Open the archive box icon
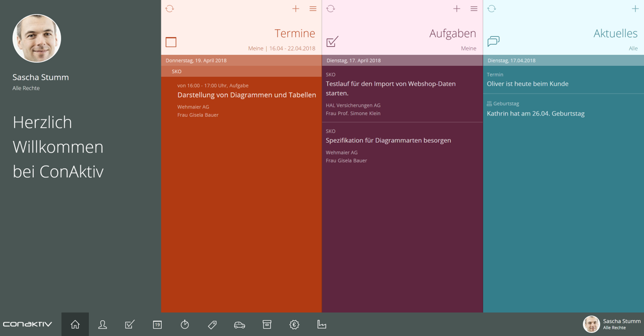The width and height of the screenshot is (644, 336). coord(267,324)
